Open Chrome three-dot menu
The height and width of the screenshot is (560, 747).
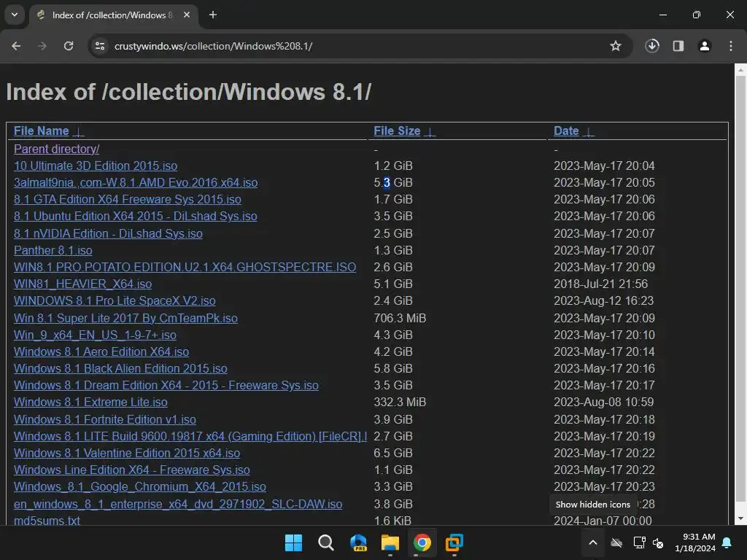(731, 46)
